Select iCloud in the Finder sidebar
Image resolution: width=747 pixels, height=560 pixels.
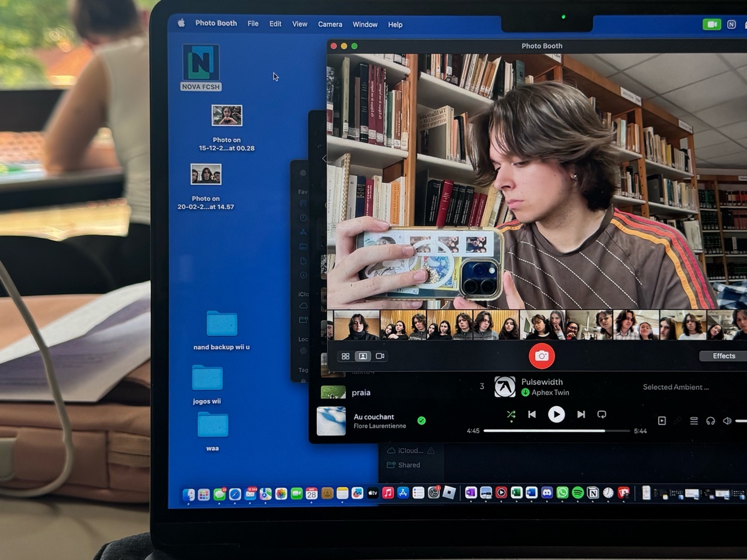click(411, 451)
